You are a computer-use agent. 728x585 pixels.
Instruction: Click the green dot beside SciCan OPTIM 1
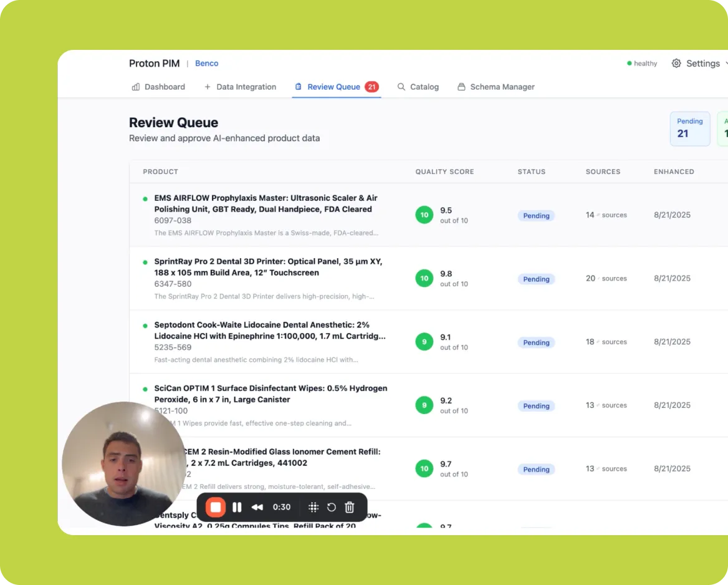pos(145,389)
